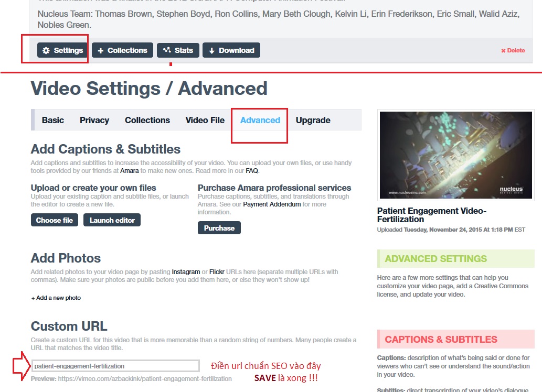Viewport: 542px width, 392px height.
Task: Click the 'Patient Engagement Video- Fertilization' title
Action: 432,215
